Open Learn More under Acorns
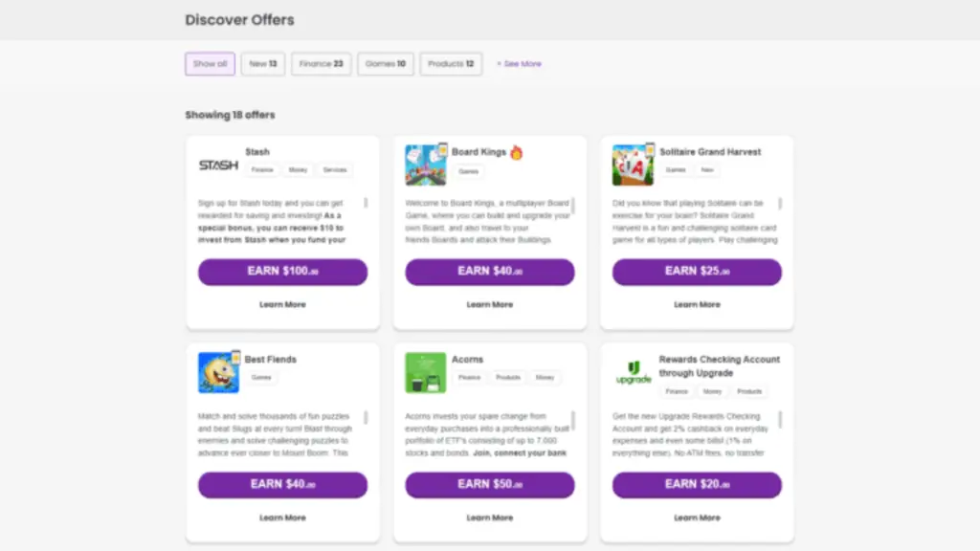 490,518
